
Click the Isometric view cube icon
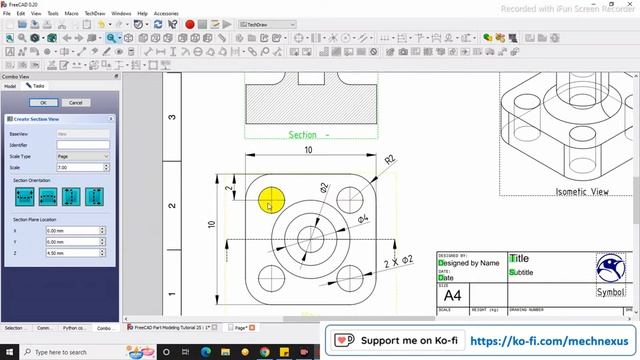coord(129,38)
